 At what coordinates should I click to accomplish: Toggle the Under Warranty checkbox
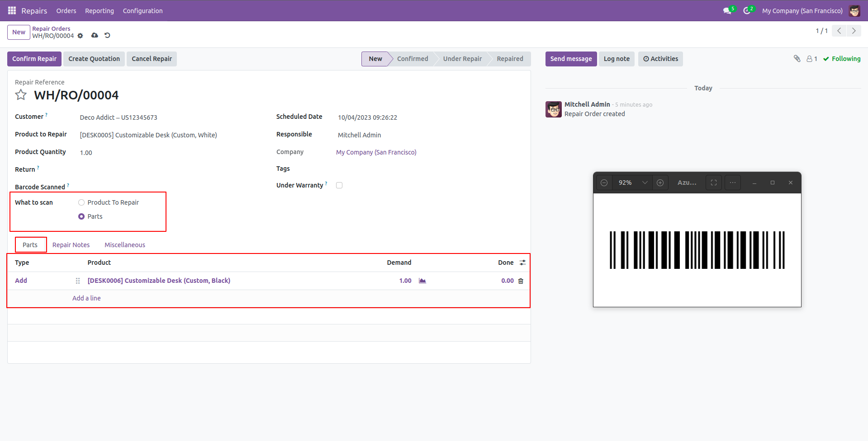339,185
